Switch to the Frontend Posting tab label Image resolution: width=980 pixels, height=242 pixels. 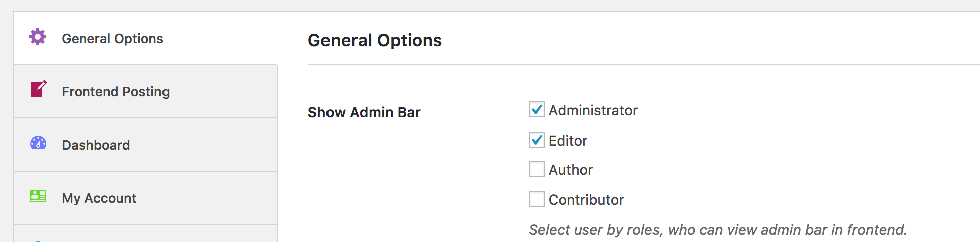tap(115, 92)
